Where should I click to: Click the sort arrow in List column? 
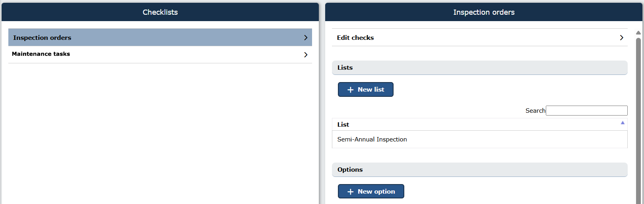tap(623, 123)
